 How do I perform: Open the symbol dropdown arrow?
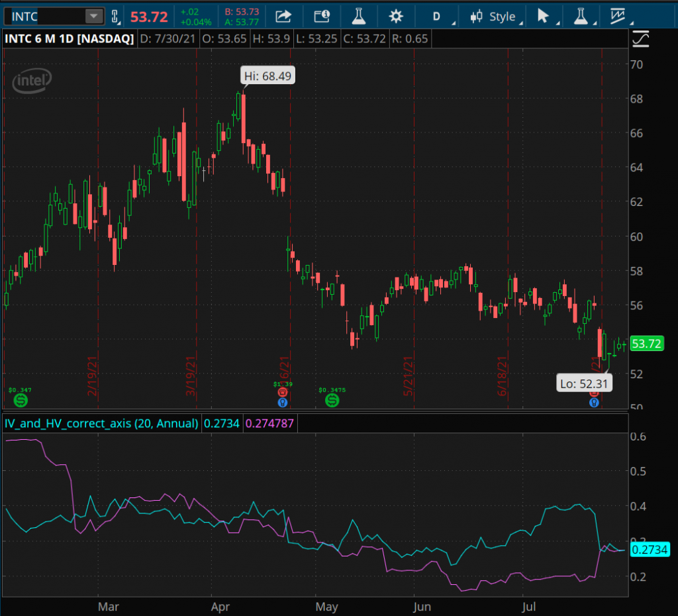pos(94,17)
